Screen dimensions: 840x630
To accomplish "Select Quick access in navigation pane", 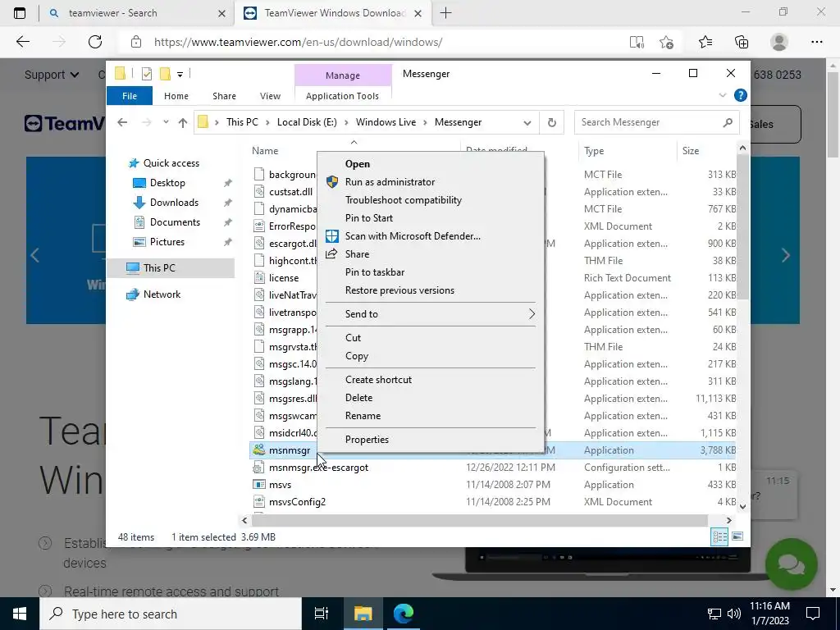I will [x=171, y=163].
